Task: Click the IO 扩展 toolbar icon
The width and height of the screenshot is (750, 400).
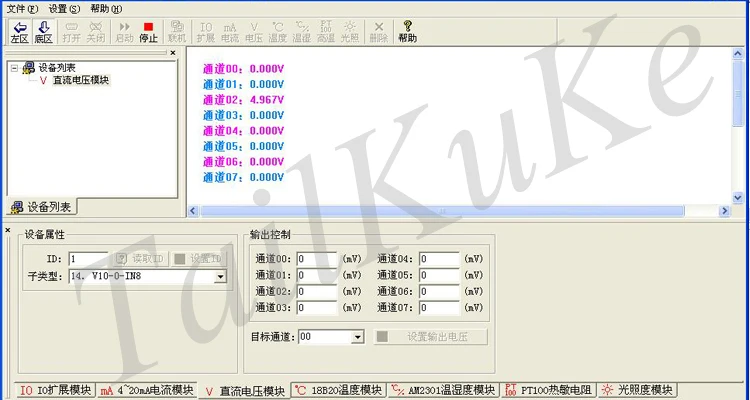Action: pos(206,32)
